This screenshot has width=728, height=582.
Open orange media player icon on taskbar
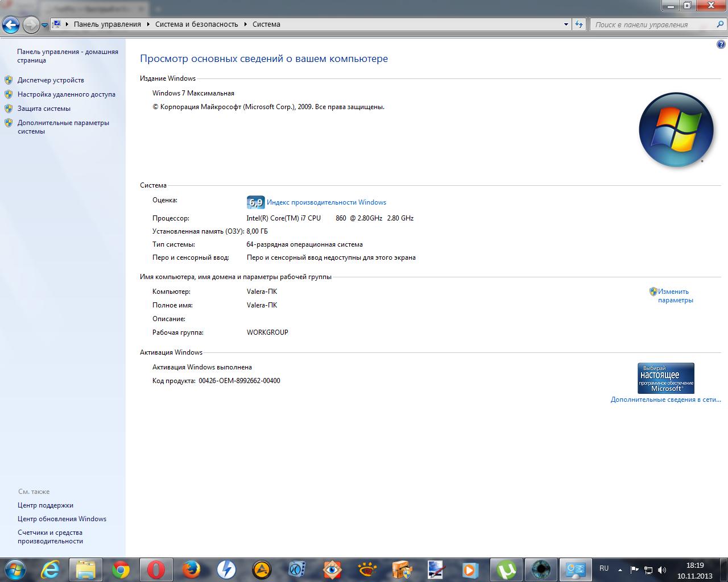(x=471, y=569)
